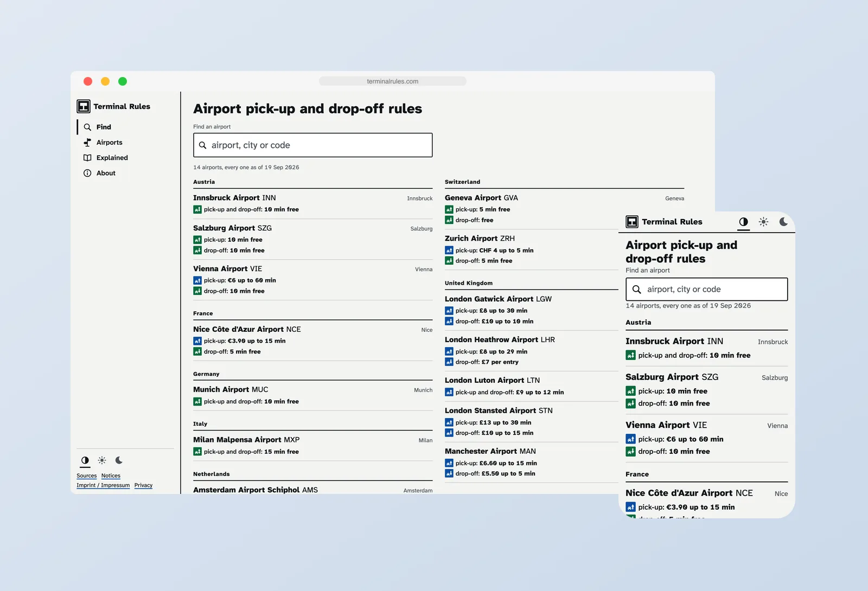Viewport: 868px width, 591px height.
Task: Click search magnifier icon in desktop search field
Action: (x=203, y=145)
